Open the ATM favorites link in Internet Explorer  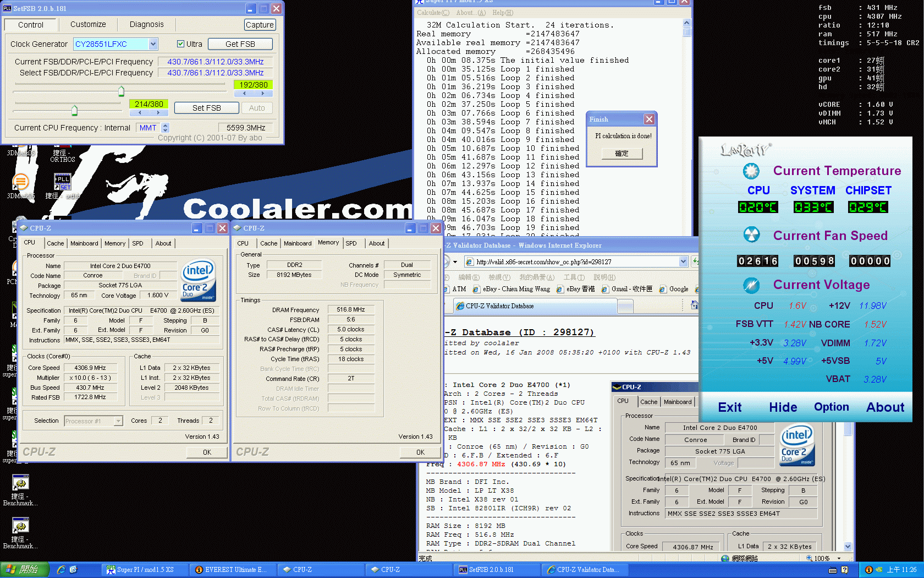[455, 289]
